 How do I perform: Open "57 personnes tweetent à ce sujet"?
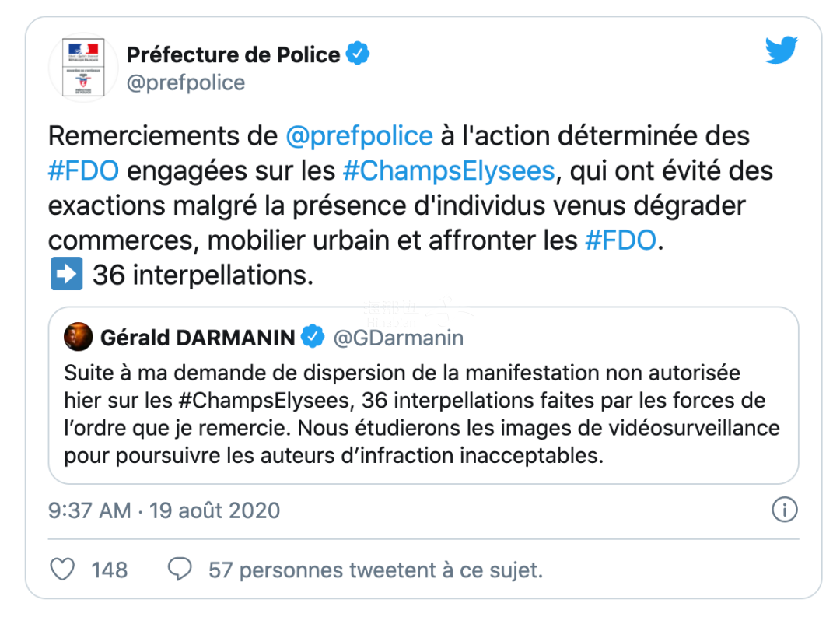click(375, 570)
